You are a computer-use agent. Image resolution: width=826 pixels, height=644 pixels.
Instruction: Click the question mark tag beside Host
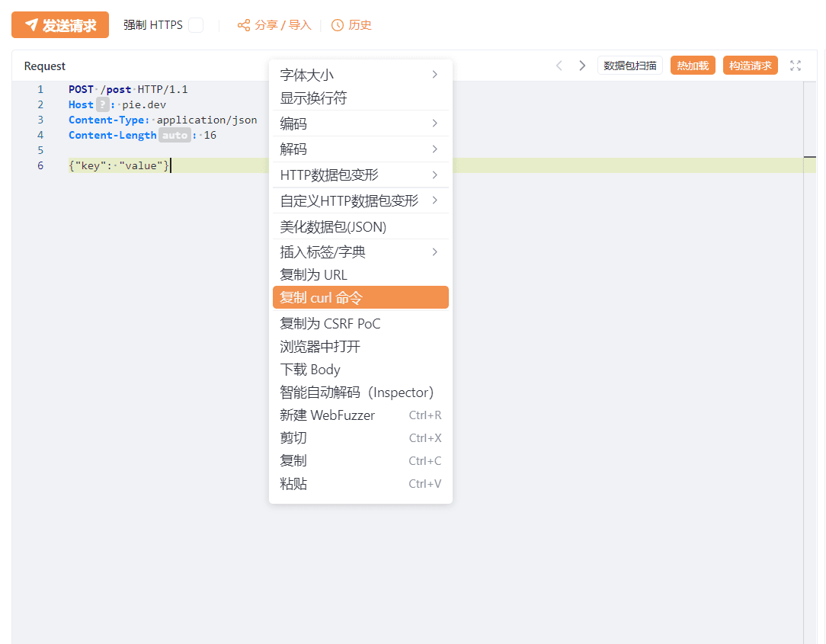point(103,104)
